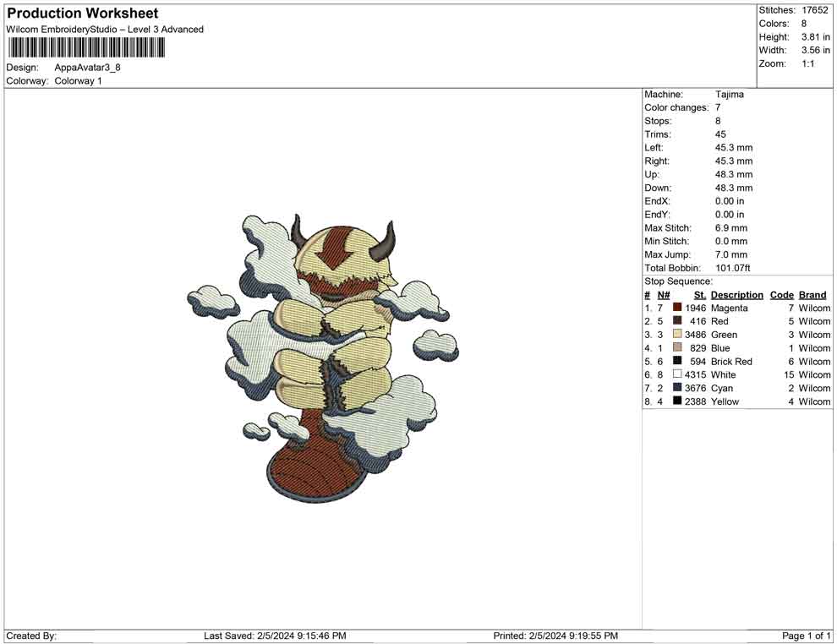Click the Cyan thread color swatch
Image resolution: width=837 pixels, height=644 pixels.
click(x=677, y=387)
